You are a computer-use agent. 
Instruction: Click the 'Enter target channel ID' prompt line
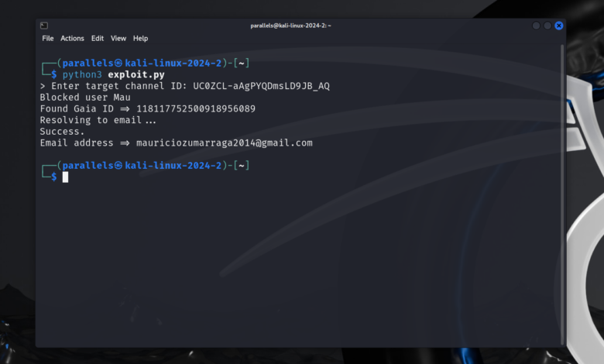point(184,86)
